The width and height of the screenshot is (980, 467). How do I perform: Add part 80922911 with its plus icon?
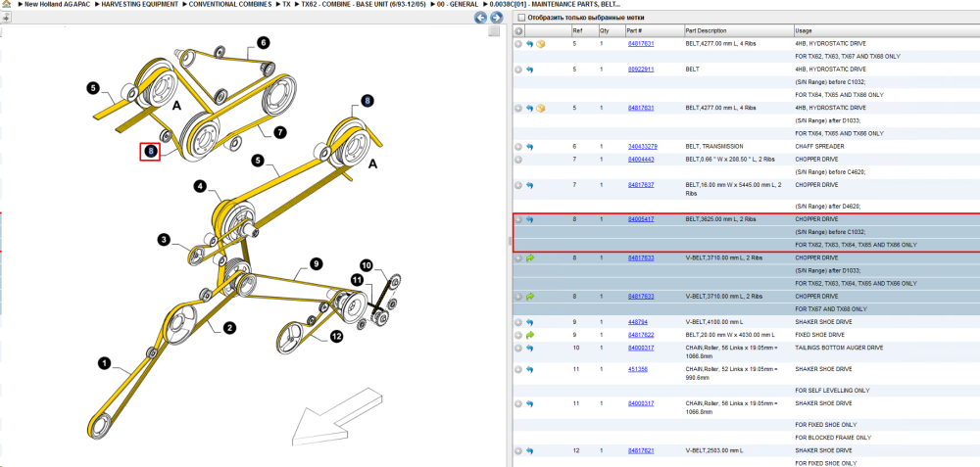click(518, 70)
